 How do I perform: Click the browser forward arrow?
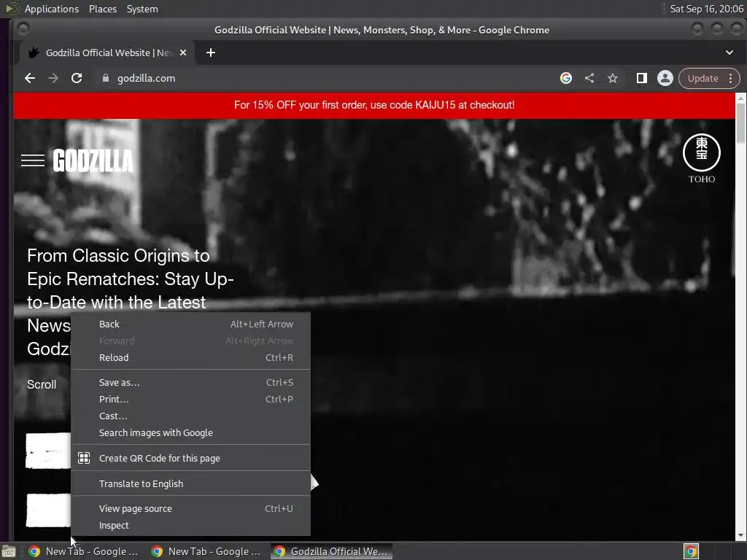[x=53, y=78]
